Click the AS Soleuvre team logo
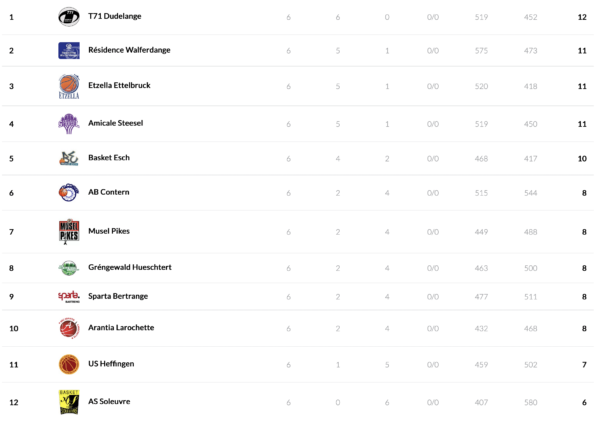The image size is (600, 421). point(68,401)
